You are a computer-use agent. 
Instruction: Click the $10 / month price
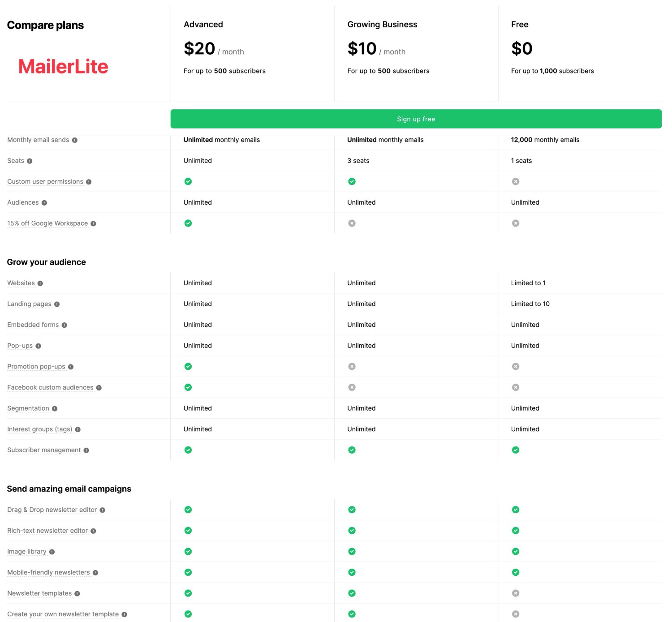(376, 49)
